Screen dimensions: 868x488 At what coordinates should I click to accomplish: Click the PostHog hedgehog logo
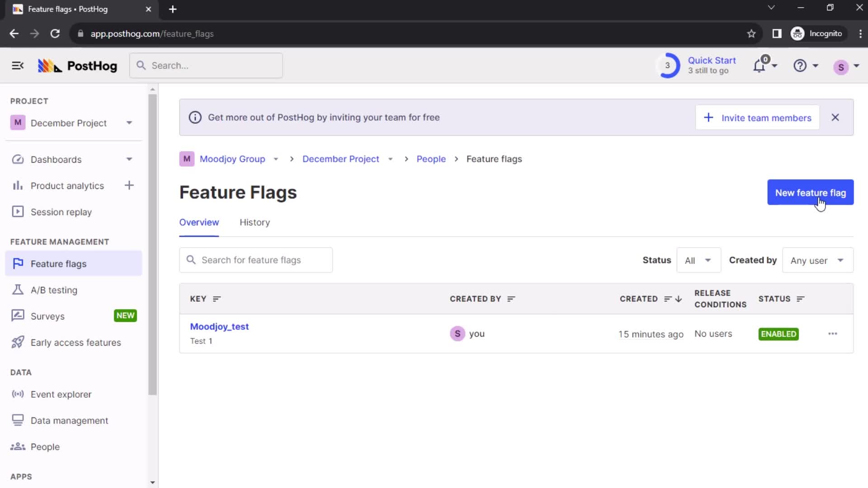50,66
